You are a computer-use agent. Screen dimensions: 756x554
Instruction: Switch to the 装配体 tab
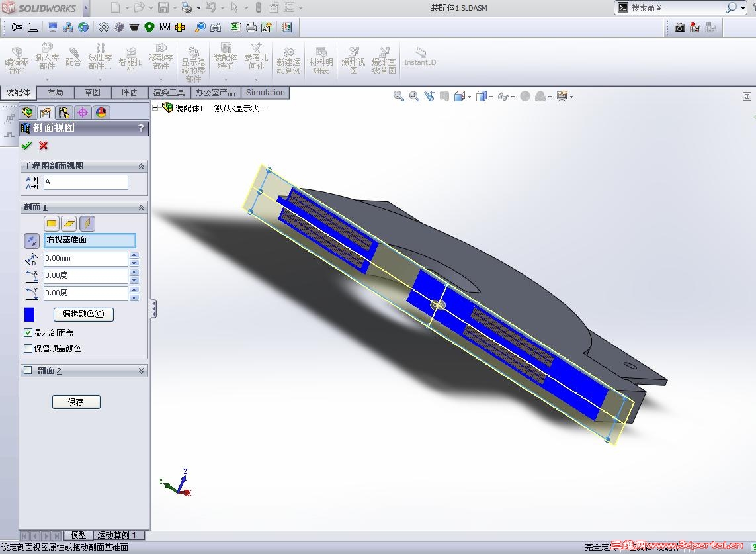18,92
